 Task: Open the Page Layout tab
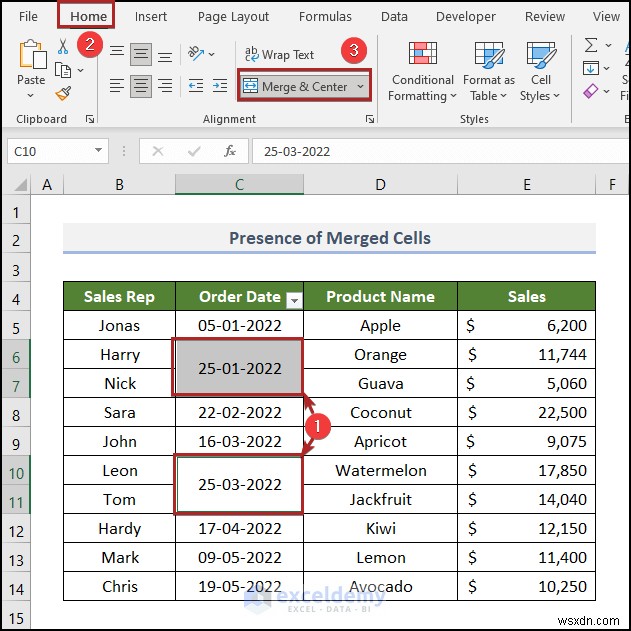(x=233, y=16)
